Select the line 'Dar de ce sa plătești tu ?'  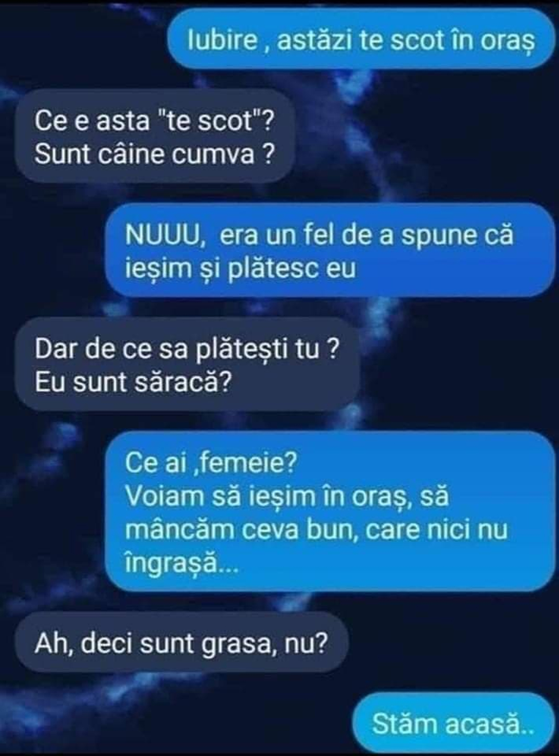tap(187, 349)
